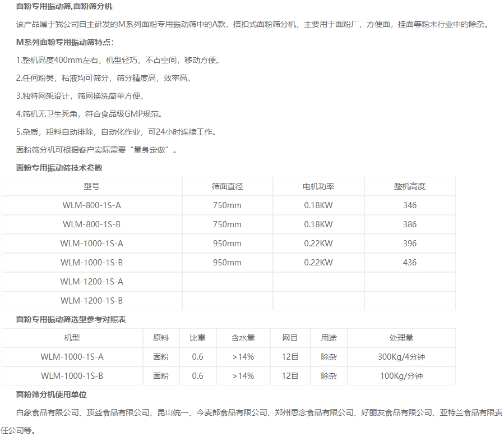
Task: Click the WLM-1200-1S-A model cell
Action: [91, 282]
